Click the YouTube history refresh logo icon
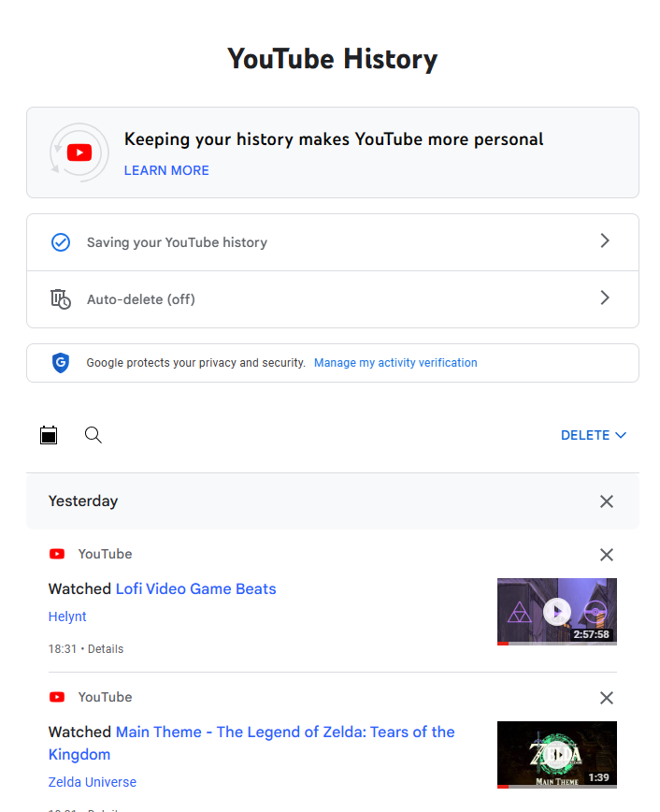Screen dimensions: 660x812 click(79, 152)
